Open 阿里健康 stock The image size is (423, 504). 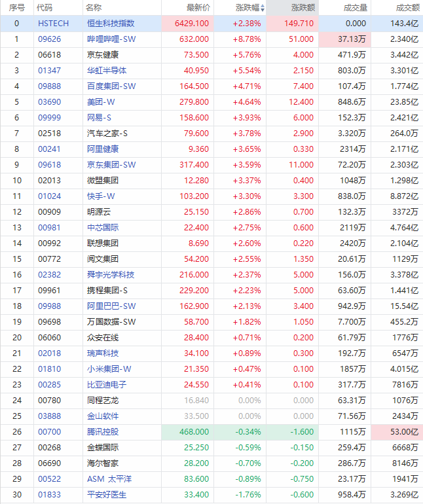tap(103, 149)
